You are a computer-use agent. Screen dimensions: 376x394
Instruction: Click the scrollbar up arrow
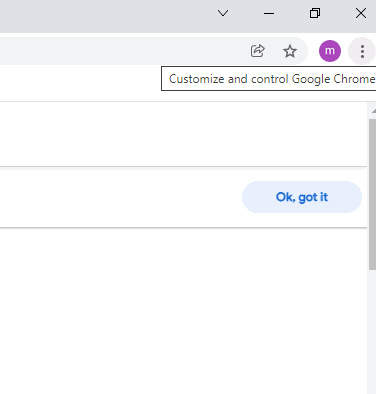point(373,111)
